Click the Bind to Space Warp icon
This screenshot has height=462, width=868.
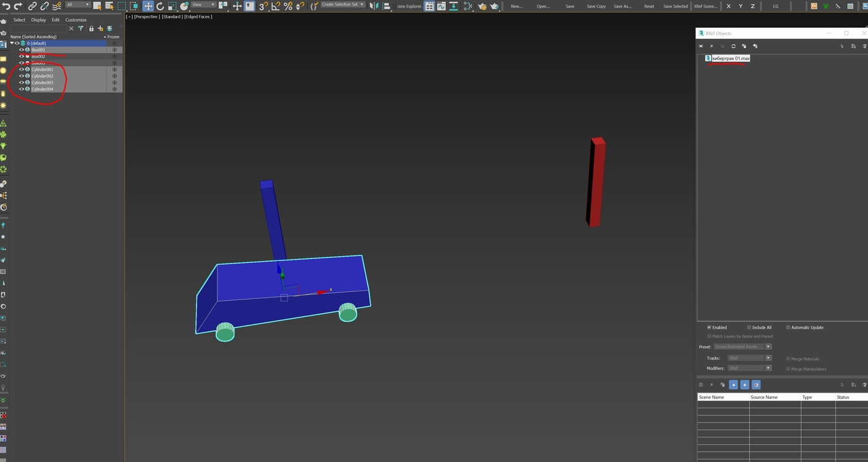click(56, 6)
